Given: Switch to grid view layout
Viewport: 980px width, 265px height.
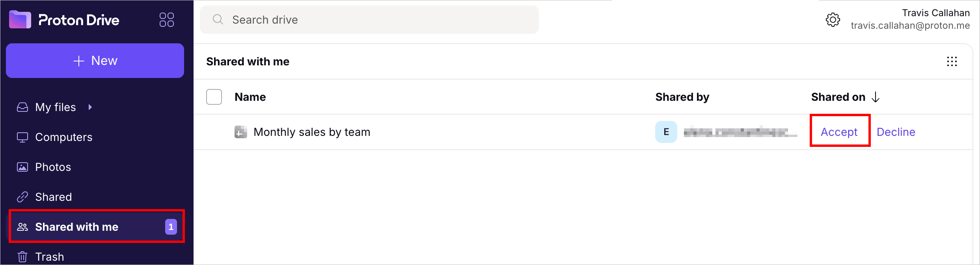Looking at the screenshot, I should [952, 61].
